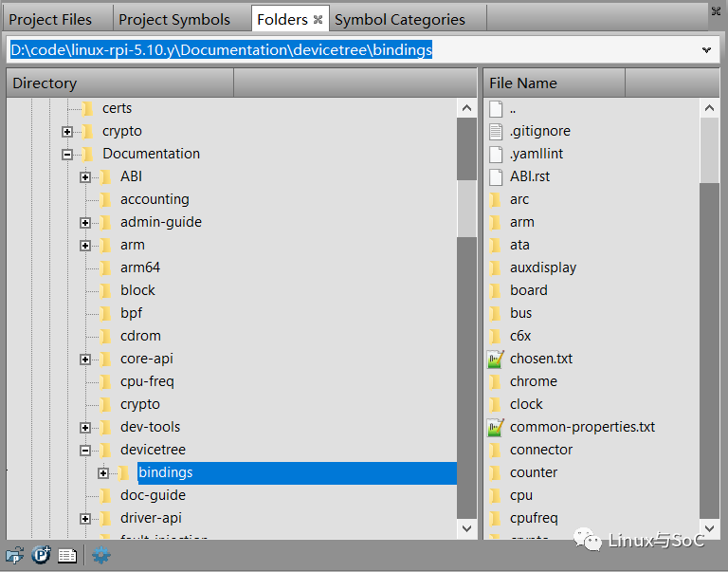Screen dimensions: 728x572
Task: Open the path history dropdown arrow
Action: [x=706, y=49]
